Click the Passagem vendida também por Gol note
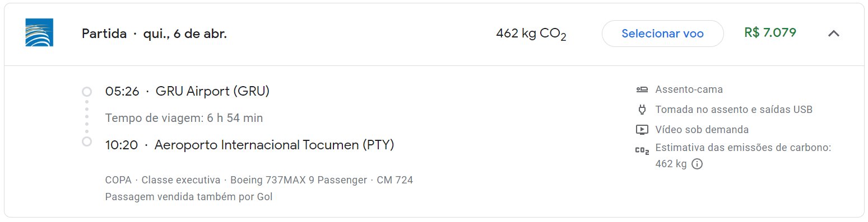The width and height of the screenshot is (868, 222). [x=188, y=197]
